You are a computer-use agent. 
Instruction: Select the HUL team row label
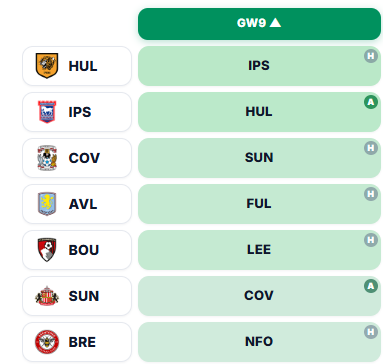77,66
